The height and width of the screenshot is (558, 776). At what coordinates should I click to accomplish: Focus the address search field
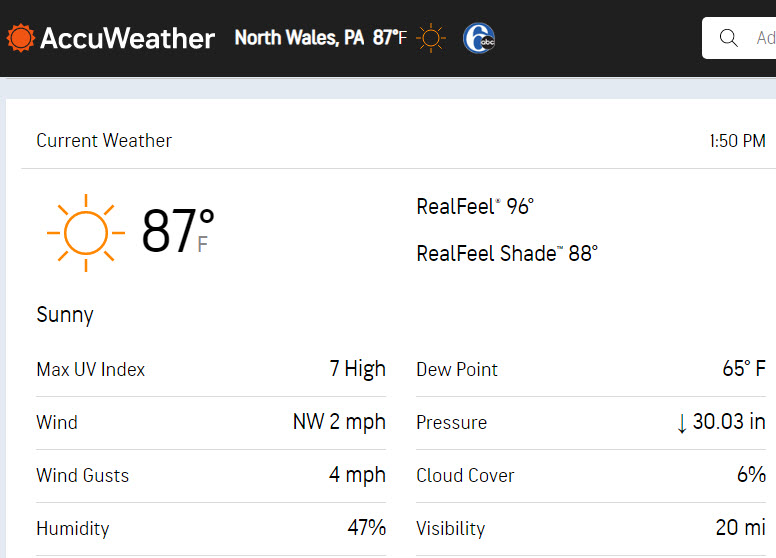click(x=739, y=38)
